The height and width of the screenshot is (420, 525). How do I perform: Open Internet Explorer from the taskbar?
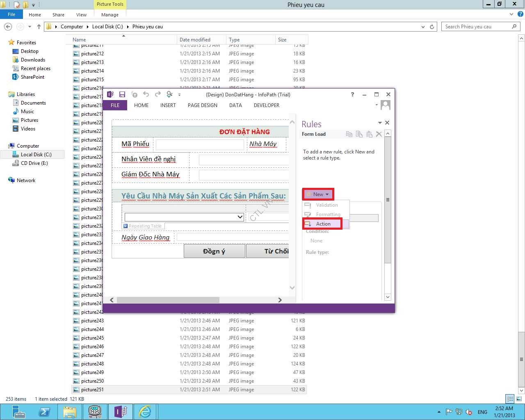pos(145,411)
